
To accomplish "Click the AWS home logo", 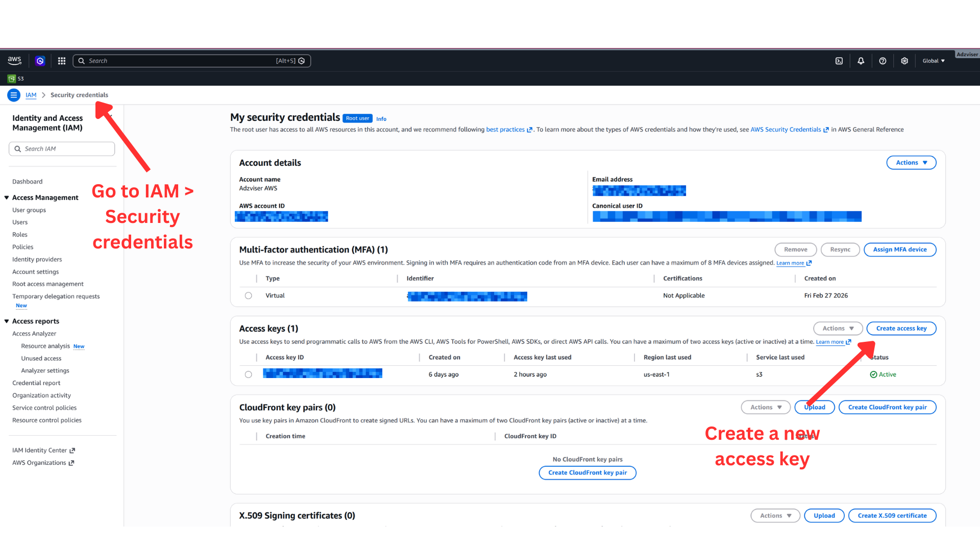I will (14, 60).
